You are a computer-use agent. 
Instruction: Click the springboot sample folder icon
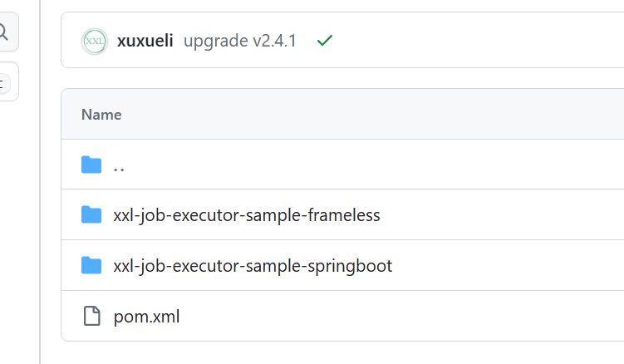91,266
